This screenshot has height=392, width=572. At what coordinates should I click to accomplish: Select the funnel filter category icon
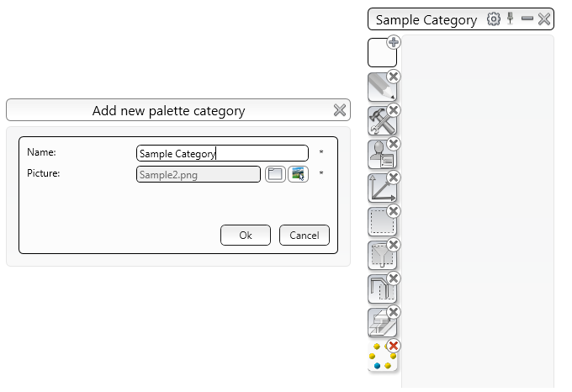[x=380, y=257]
